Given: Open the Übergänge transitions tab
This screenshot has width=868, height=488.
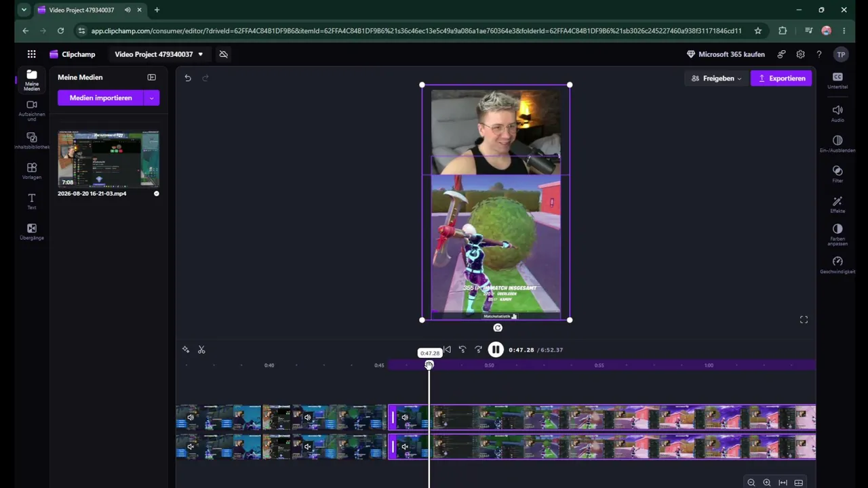Looking at the screenshot, I should 32,232.
